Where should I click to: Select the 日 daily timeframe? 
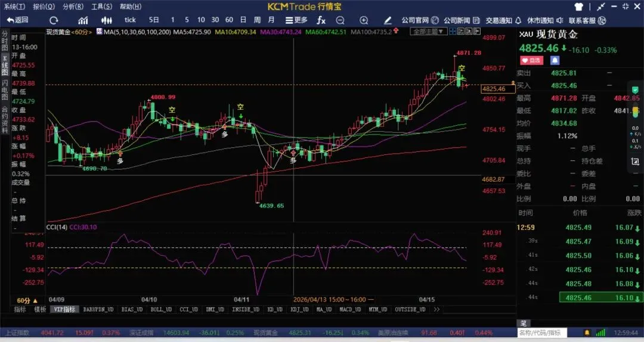pyautogui.click(x=243, y=20)
